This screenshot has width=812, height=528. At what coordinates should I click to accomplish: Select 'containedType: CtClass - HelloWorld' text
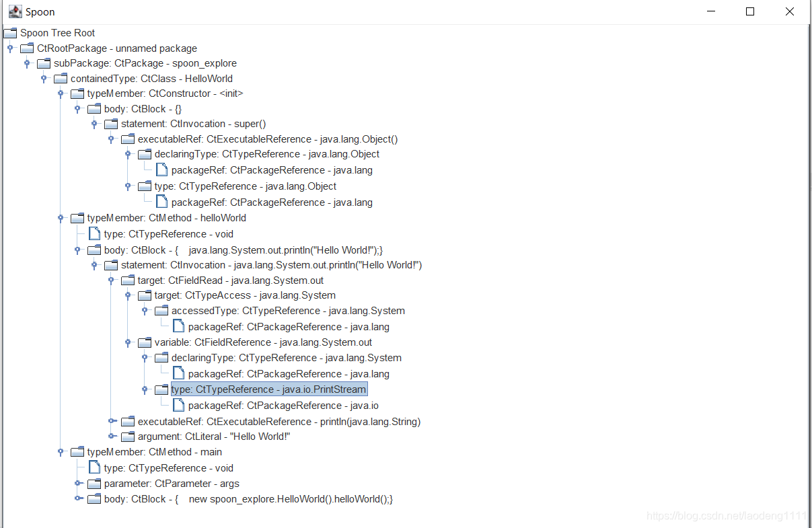pyautogui.click(x=151, y=79)
